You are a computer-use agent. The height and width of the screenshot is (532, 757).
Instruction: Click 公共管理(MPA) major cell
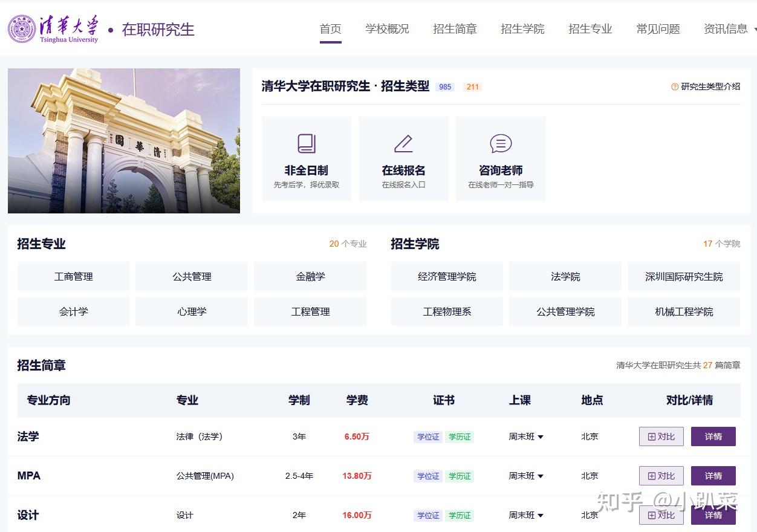[205, 476]
